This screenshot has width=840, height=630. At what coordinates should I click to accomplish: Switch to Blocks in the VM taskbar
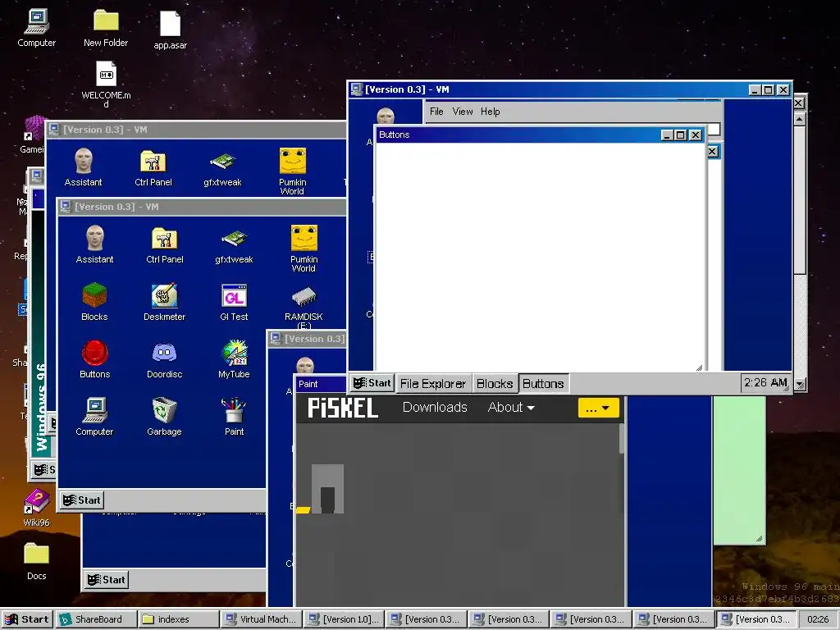(x=495, y=384)
